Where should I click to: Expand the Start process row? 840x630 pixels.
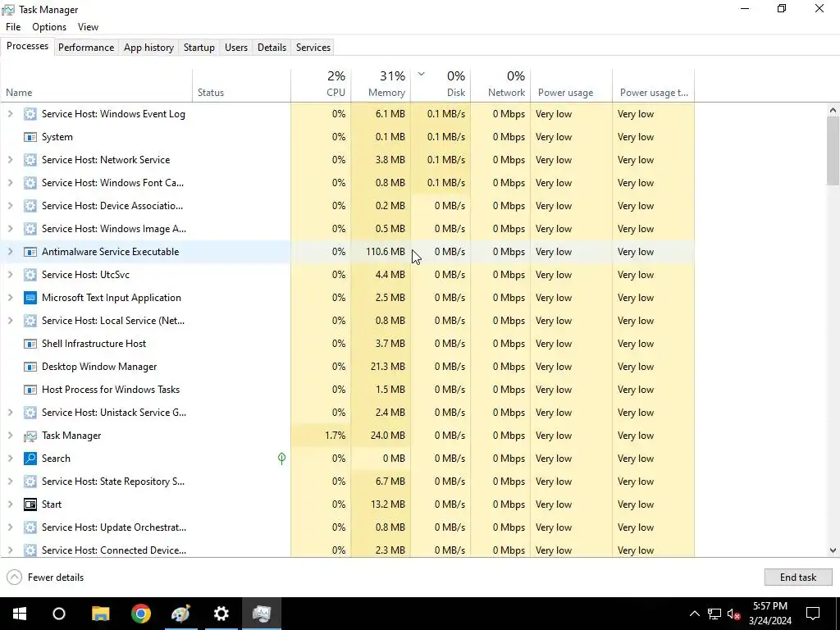tap(10, 504)
